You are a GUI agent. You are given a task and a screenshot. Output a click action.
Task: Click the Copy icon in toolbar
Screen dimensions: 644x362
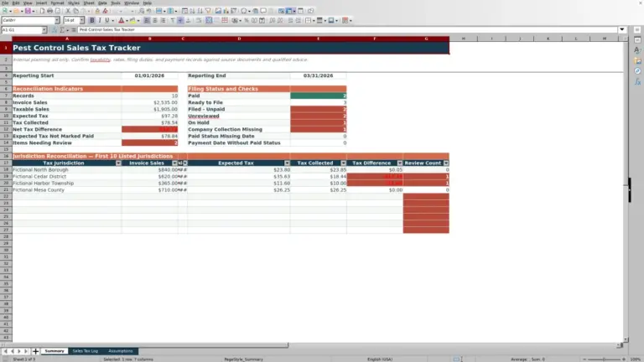pyautogui.click(x=75, y=11)
